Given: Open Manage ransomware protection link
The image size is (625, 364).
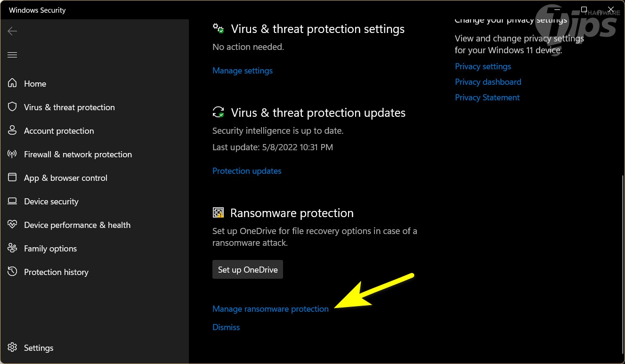Looking at the screenshot, I should (x=270, y=309).
